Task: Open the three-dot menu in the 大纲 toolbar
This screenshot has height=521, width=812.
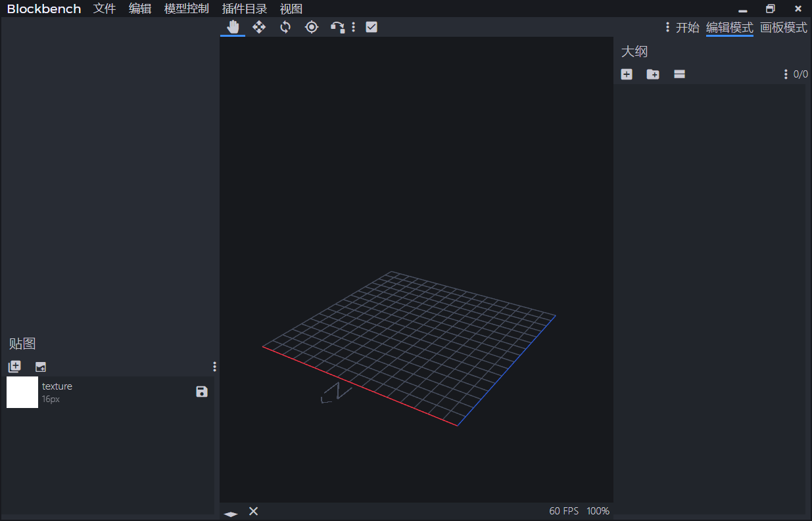Action: coord(786,74)
